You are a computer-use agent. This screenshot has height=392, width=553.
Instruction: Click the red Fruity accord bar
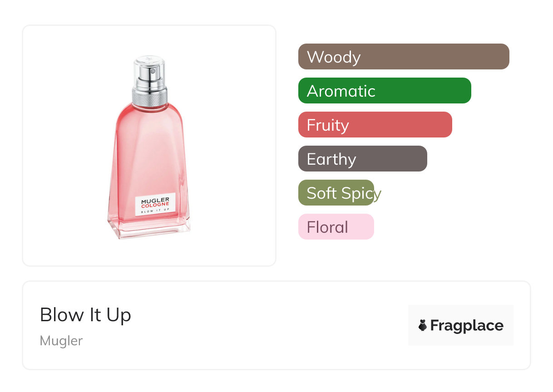pyautogui.click(x=375, y=125)
